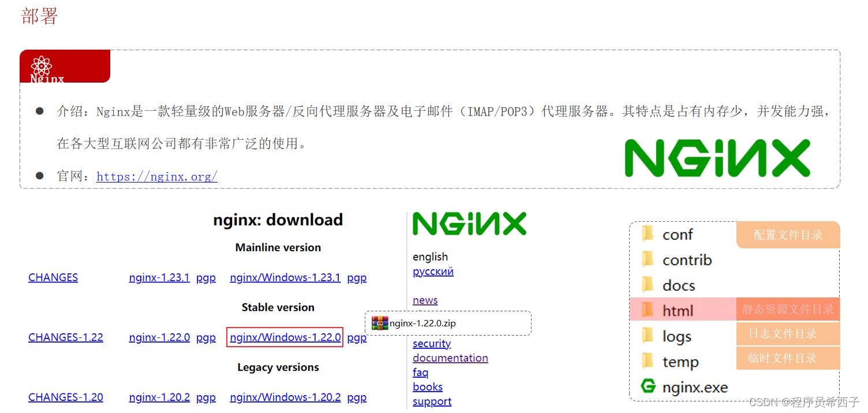Select the contrib folder name

pos(687,260)
